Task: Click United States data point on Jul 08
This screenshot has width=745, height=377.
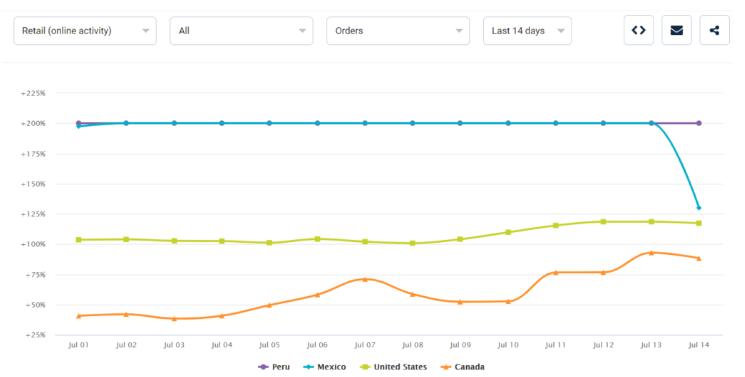Action: click(x=412, y=243)
